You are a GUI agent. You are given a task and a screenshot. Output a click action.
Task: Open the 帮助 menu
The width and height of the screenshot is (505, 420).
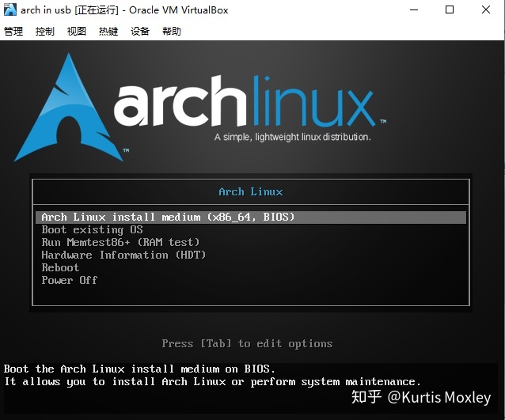click(171, 31)
